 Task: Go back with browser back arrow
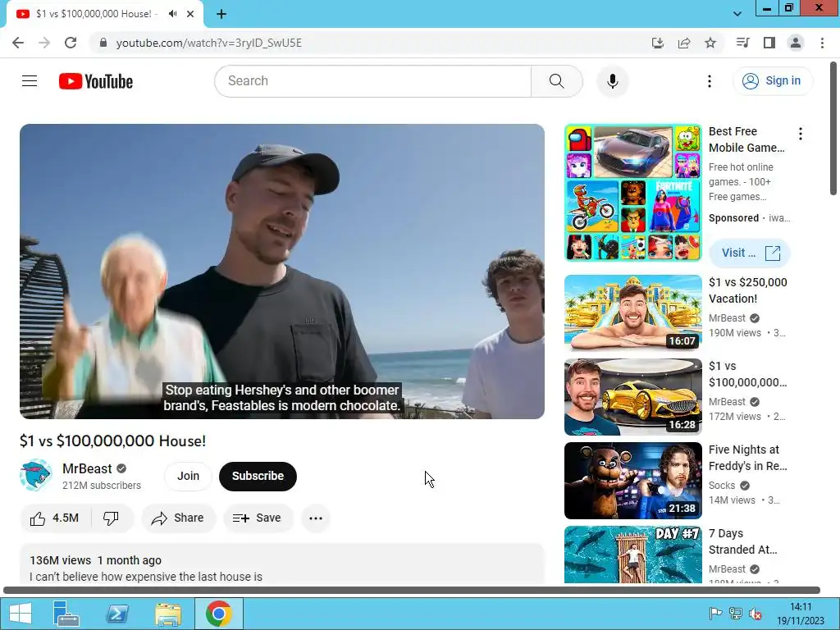click(x=18, y=43)
